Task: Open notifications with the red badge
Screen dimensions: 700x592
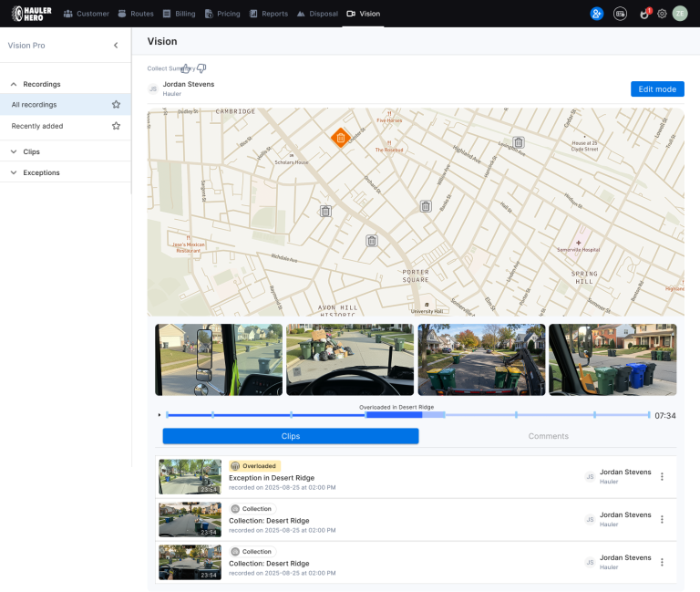Action: point(644,14)
